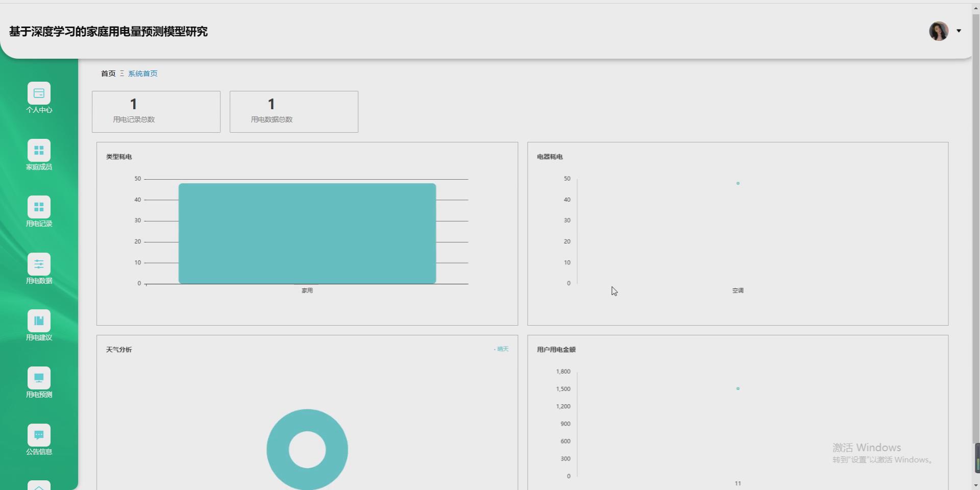Click the scrollbar up arrow
This screenshot has width=980, height=490.
click(x=976, y=8)
